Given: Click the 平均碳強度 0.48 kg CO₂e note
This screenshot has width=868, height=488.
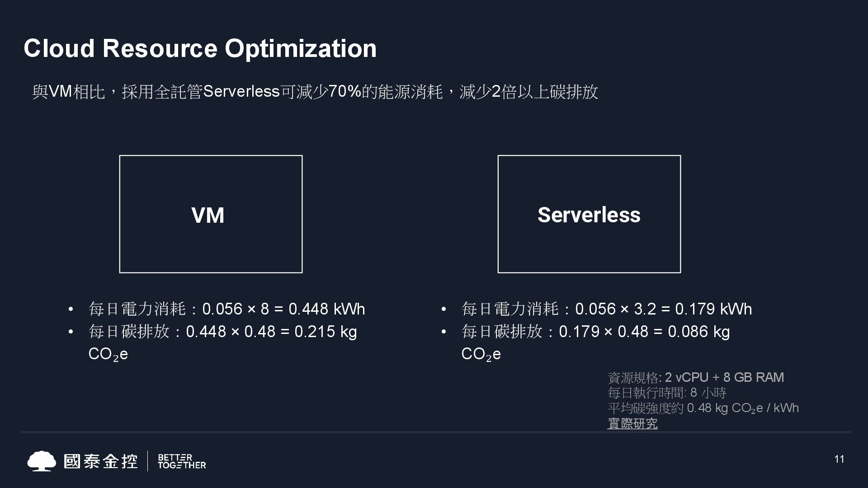Looking at the screenshot, I should (703, 408).
